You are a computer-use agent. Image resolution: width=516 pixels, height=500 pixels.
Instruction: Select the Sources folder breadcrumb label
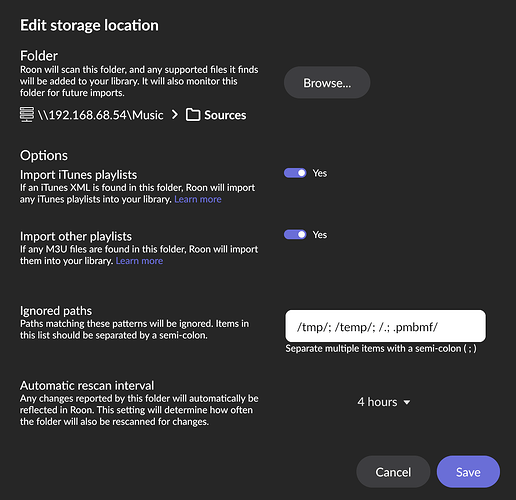(225, 115)
